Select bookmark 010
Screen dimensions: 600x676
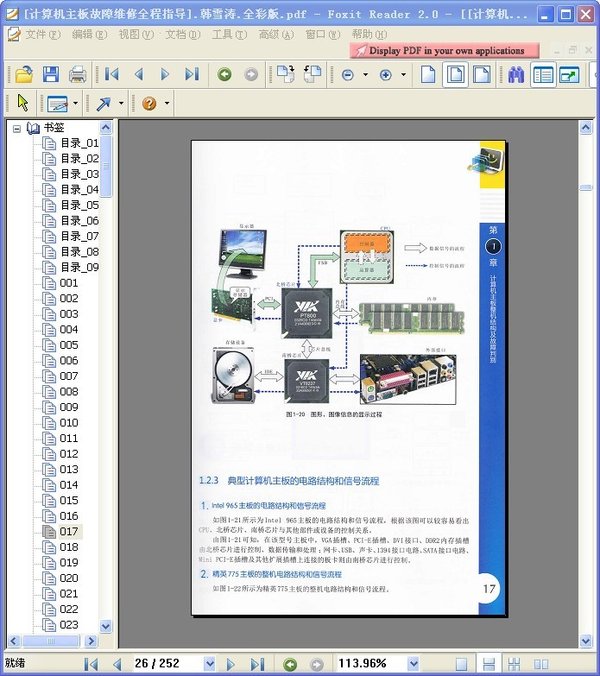[69, 422]
